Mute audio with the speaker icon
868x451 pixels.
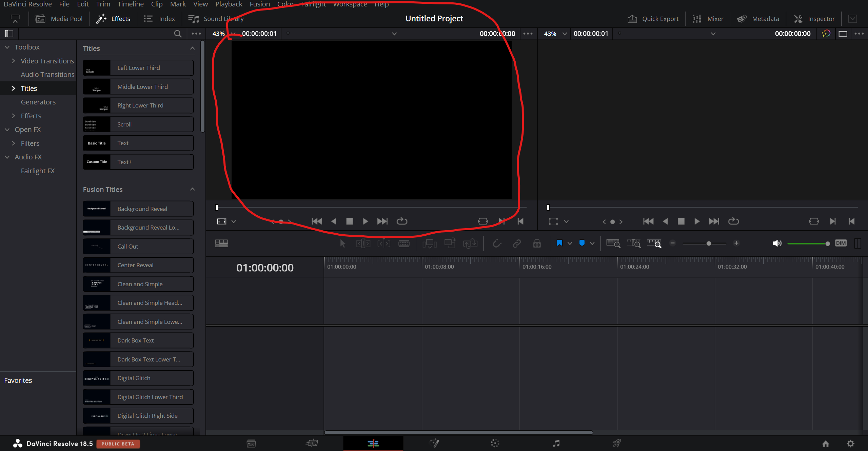pos(777,243)
